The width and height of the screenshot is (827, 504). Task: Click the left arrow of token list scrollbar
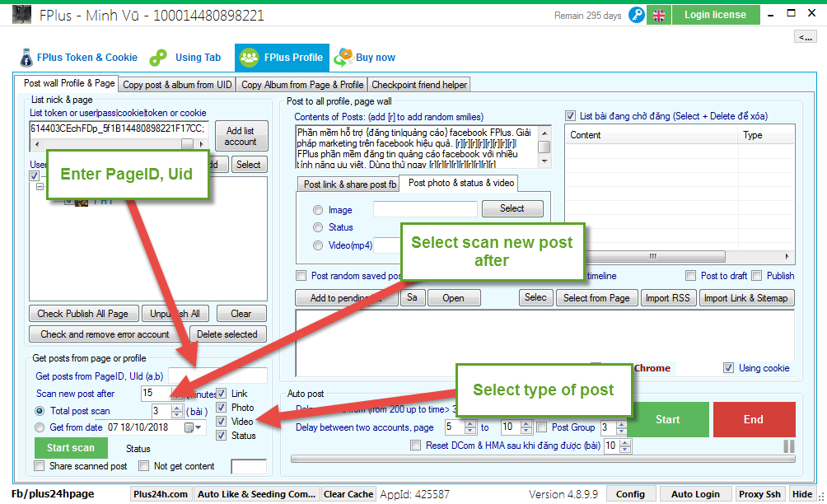pos(36,144)
